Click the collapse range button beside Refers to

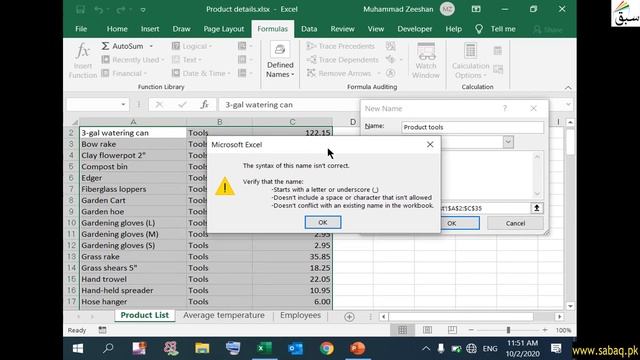click(537, 208)
